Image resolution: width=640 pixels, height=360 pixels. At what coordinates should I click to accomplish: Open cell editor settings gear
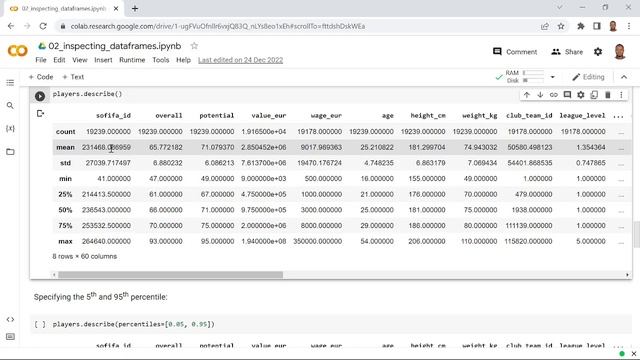click(580, 95)
